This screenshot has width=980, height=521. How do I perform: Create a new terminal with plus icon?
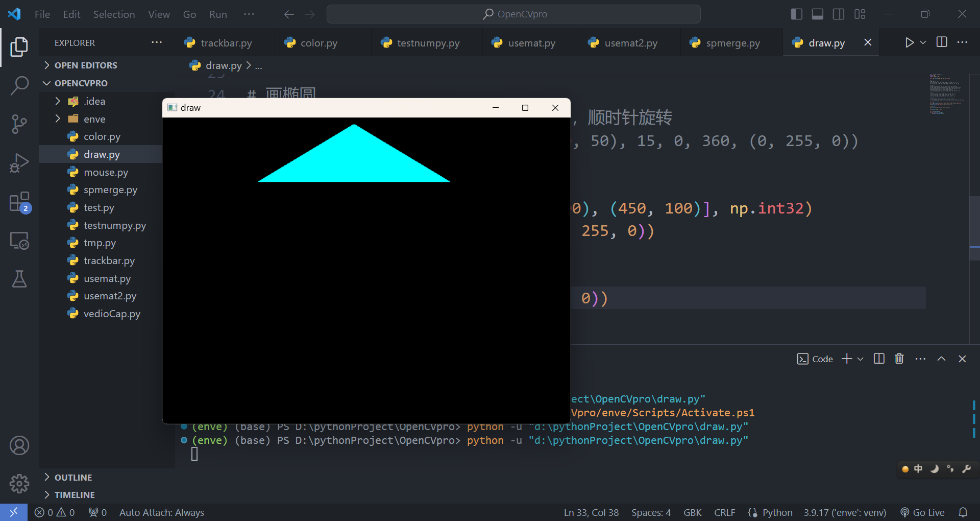point(847,359)
